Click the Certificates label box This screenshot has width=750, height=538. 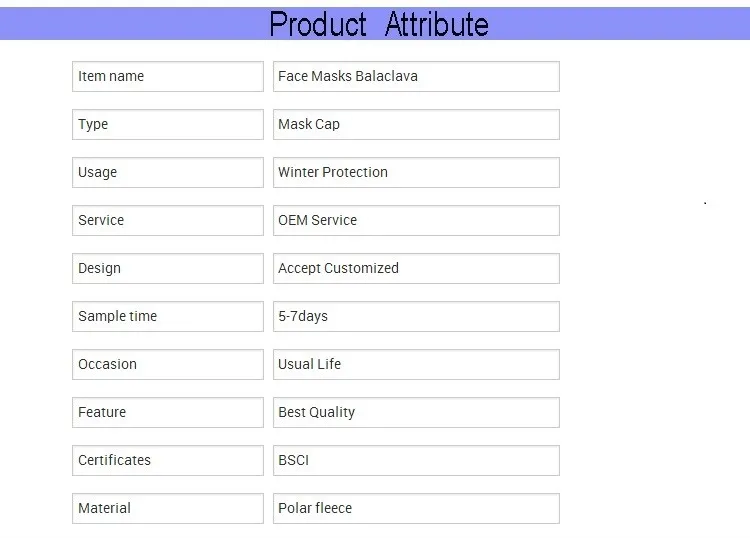pyautogui.click(x=167, y=461)
